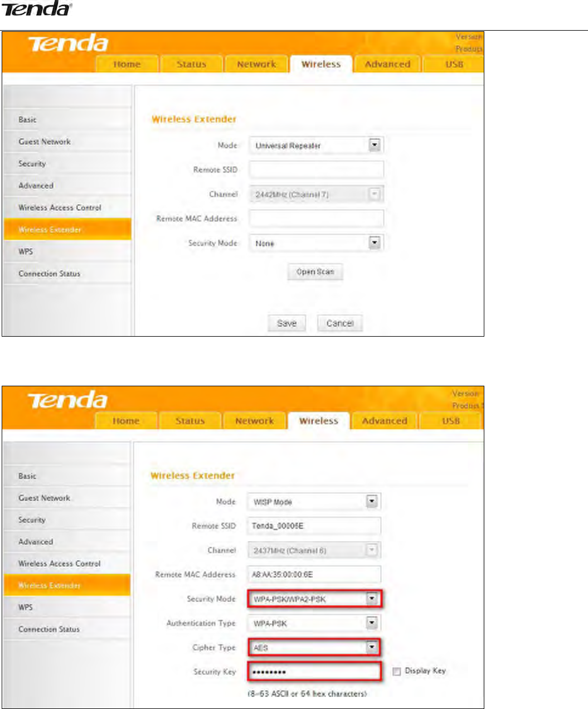Open Wireless Access Control in lower sidebar

67,564
